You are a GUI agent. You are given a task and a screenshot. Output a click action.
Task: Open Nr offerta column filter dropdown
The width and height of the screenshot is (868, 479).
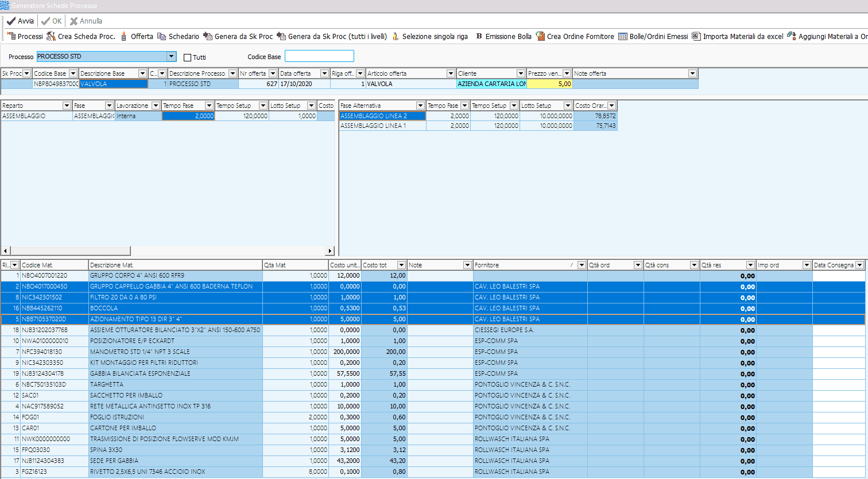[x=273, y=73]
